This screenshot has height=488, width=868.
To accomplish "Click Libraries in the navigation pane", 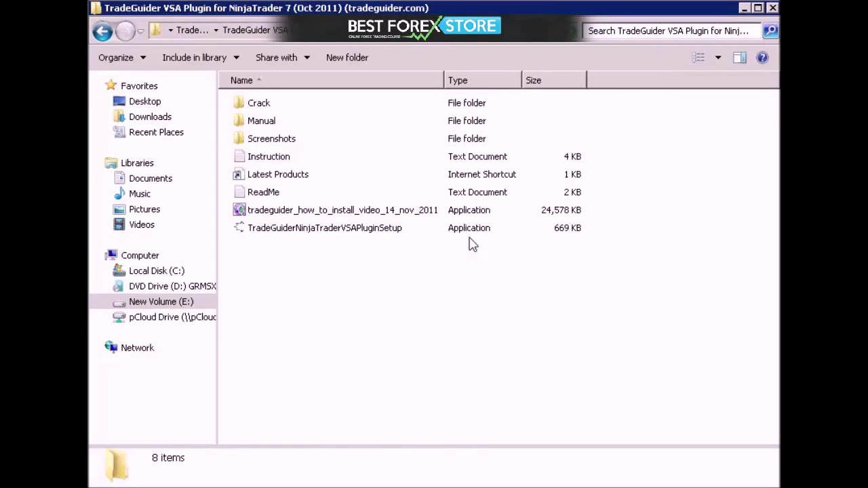I will point(137,163).
